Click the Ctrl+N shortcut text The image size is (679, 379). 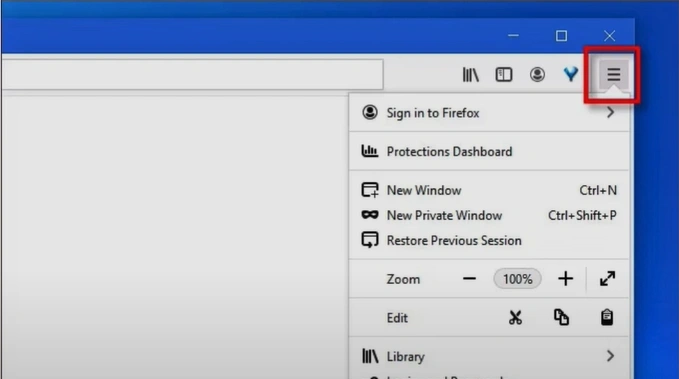[598, 190]
